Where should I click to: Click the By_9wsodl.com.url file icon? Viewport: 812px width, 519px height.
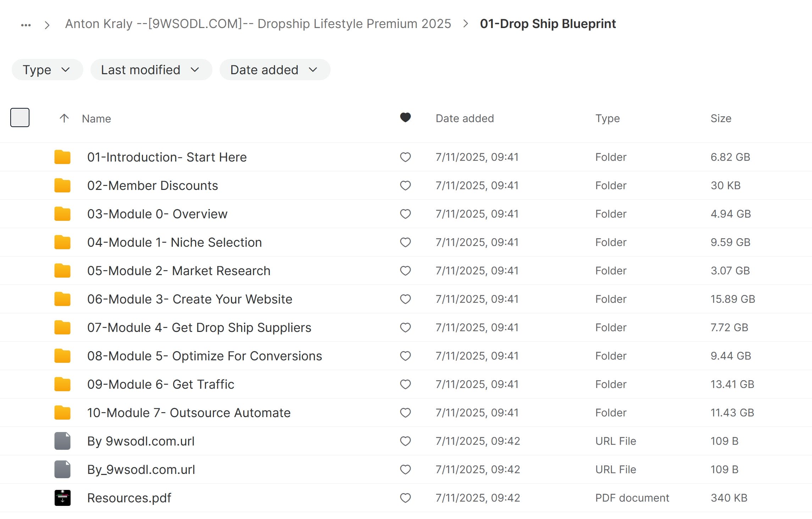[x=62, y=469]
